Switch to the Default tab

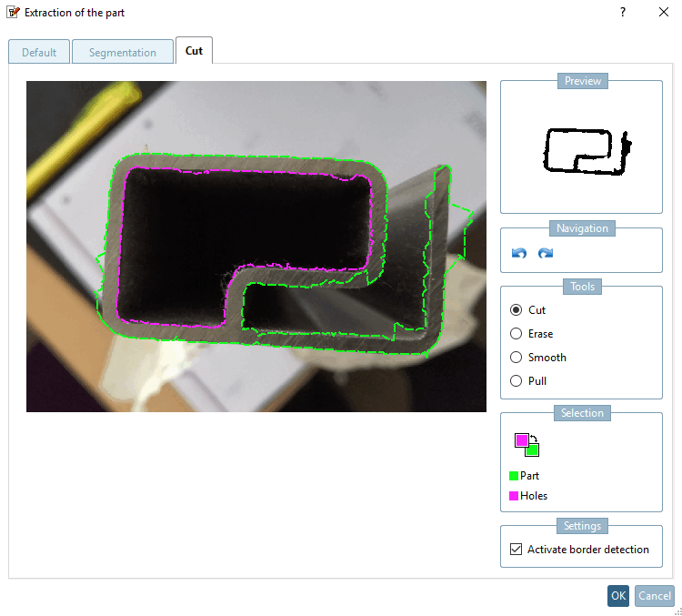pyautogui.click(x=39, y=52)
